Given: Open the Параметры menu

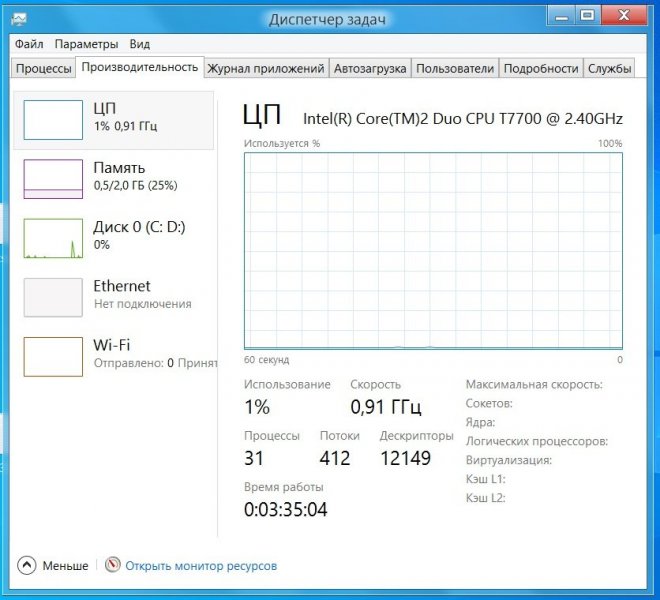Looking at the screenshot, I should coord(86,44).
